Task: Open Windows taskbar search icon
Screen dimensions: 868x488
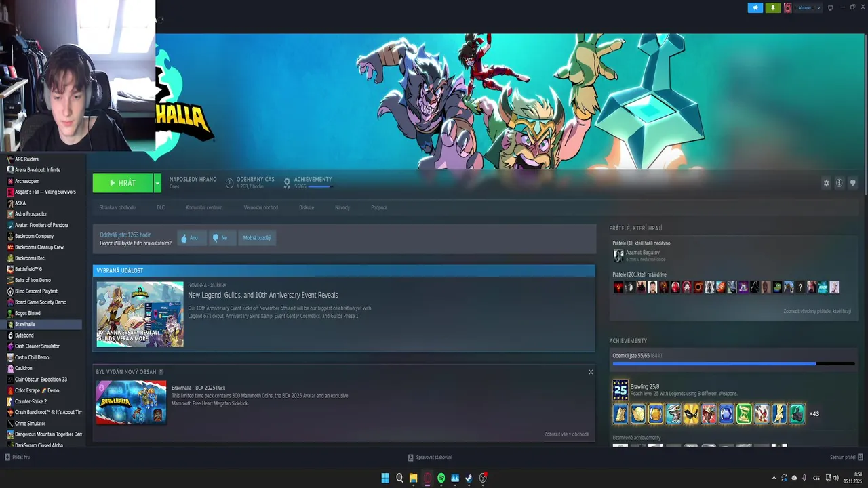Action: click(x=399, y=478)
